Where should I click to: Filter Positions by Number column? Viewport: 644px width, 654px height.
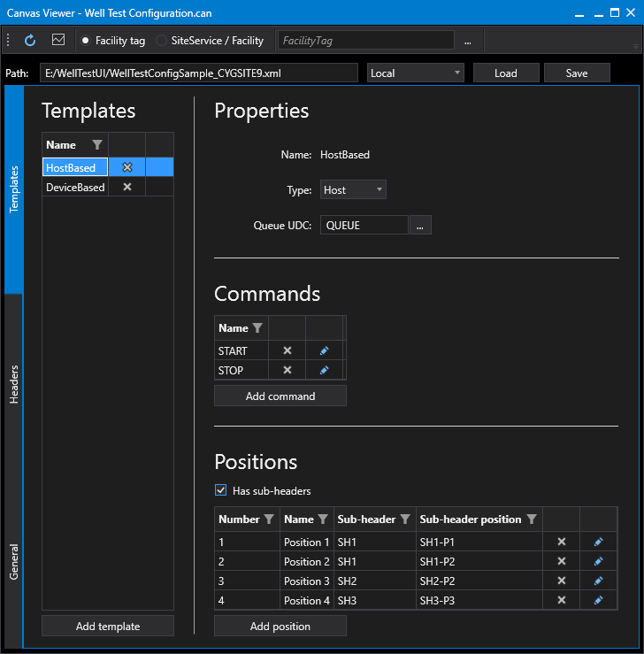coord(269,519)
